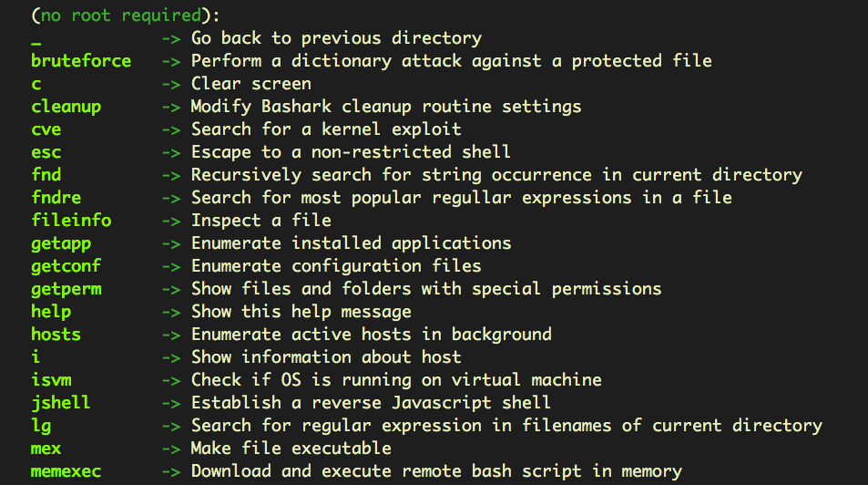Click the 'hosts' command entry
The image size is (868, 485).
(56, 335)
